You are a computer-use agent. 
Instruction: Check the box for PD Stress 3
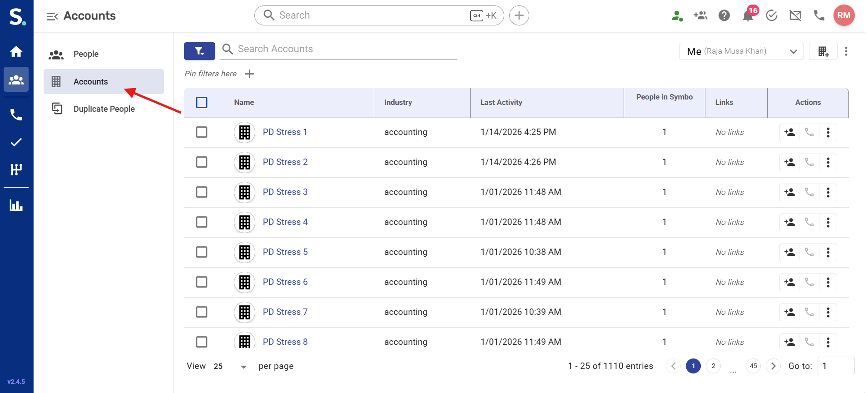pyautogui.click(x=202, y=192)
